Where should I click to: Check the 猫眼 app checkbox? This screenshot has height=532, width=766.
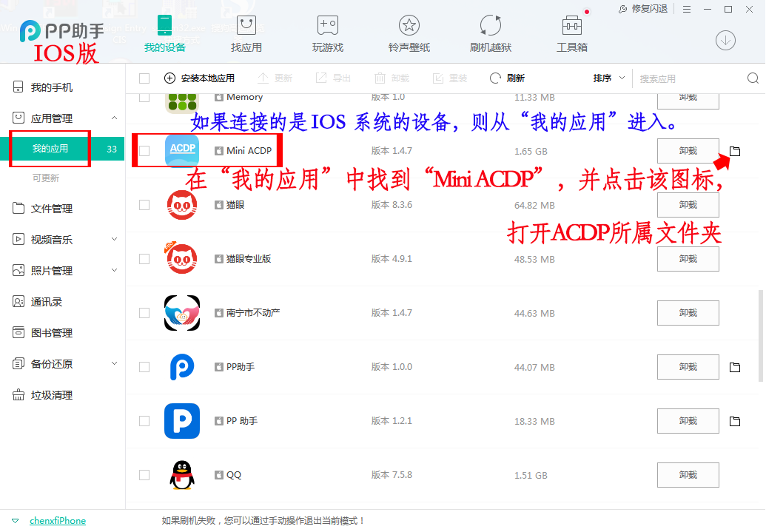(144, 205)
